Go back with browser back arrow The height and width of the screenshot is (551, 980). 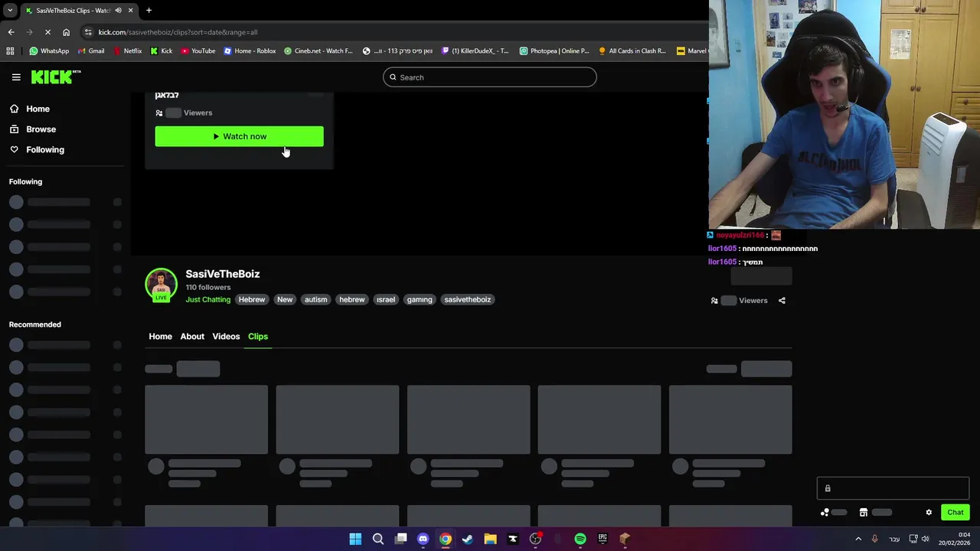pyautogui.click(x=11, y=32)
